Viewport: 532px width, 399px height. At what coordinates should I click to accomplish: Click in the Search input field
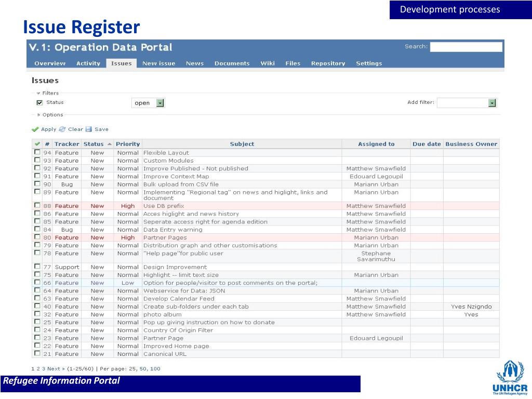pos(466,47)
